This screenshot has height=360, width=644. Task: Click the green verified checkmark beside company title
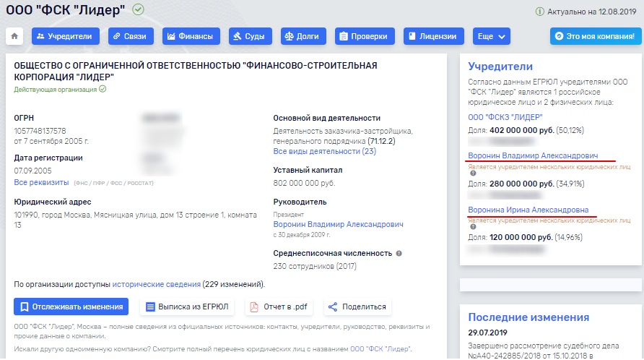click(x=138, y=9)
